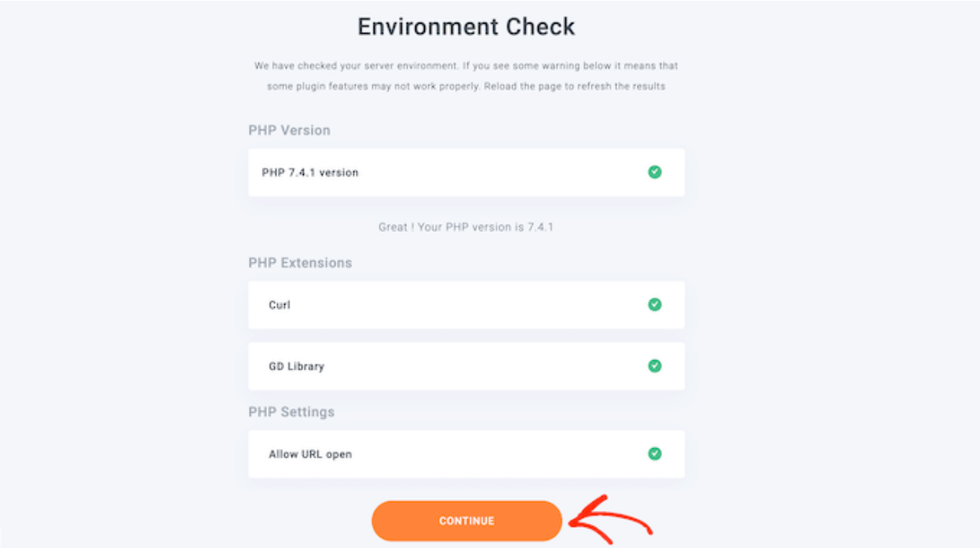
Task: Click the middle of the Curl row card
Action: pyautogui.click(x=466, y=305)
